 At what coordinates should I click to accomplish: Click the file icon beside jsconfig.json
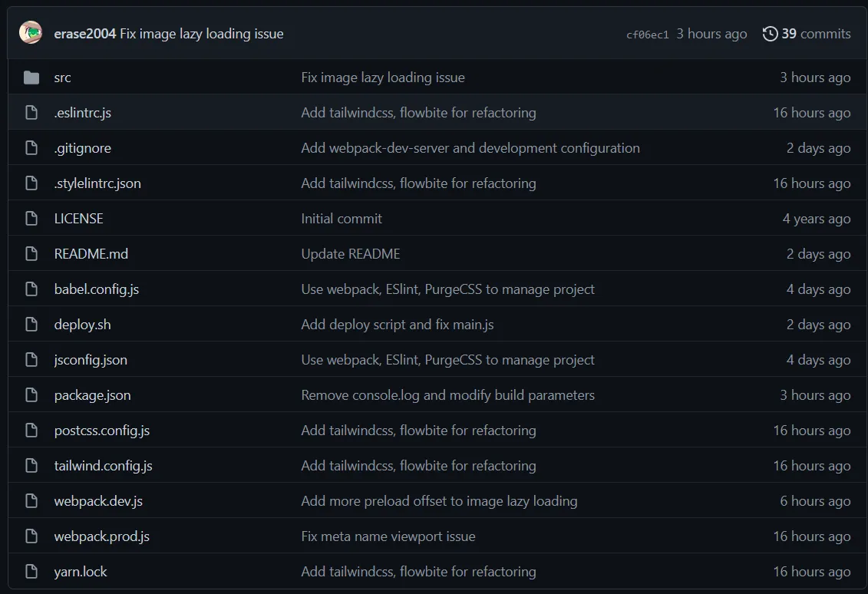[31, 360]
